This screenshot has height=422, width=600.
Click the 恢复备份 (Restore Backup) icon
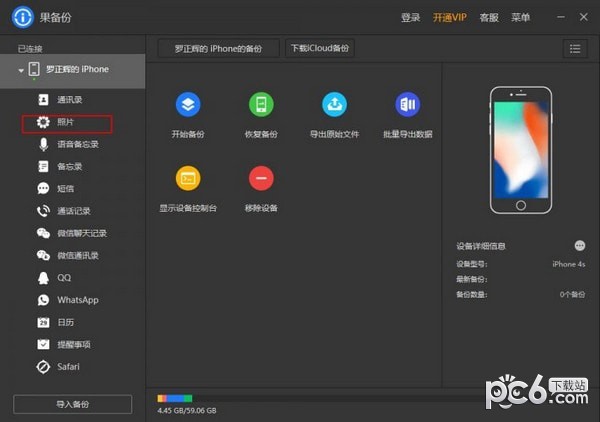pyautogui.click(x=262, y=105)
